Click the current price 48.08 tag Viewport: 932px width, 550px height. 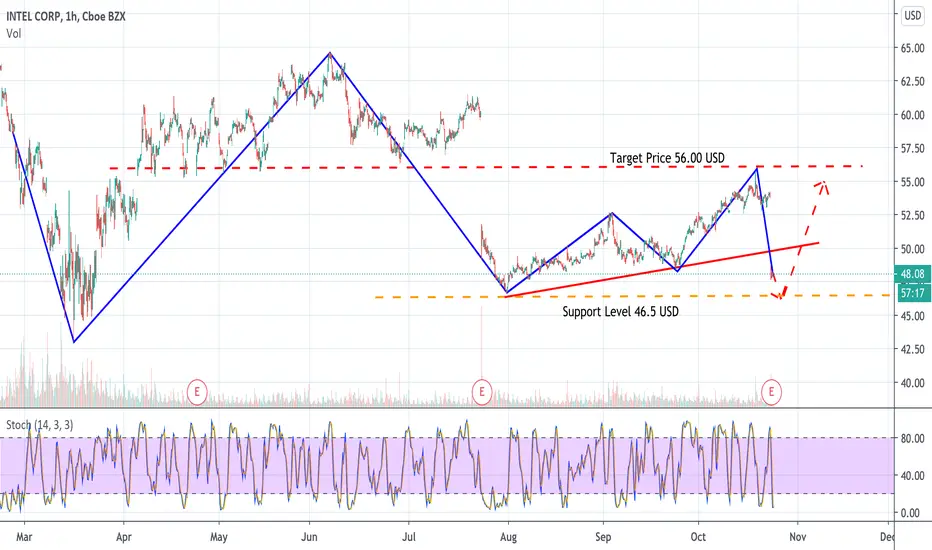tap(912, 274)
